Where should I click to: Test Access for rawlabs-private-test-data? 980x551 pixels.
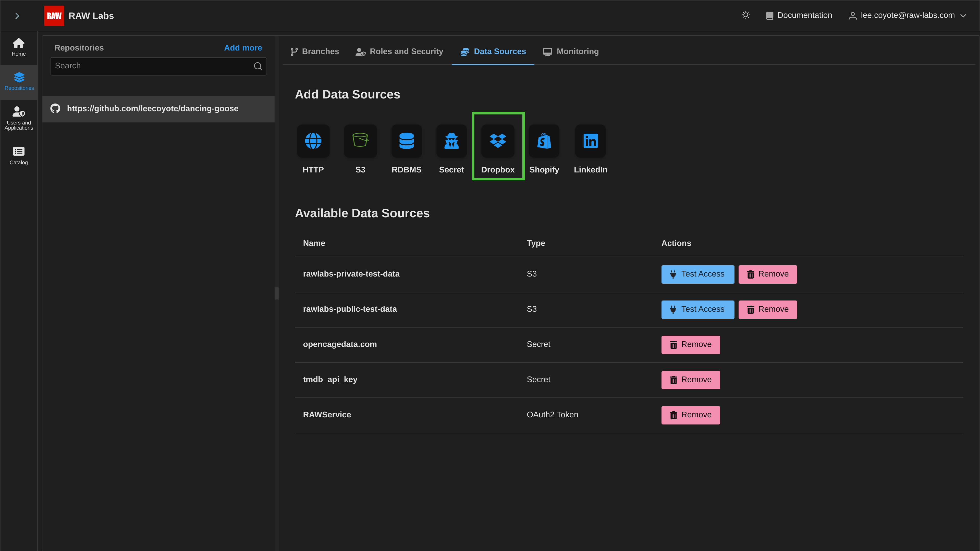coord(698,274)
